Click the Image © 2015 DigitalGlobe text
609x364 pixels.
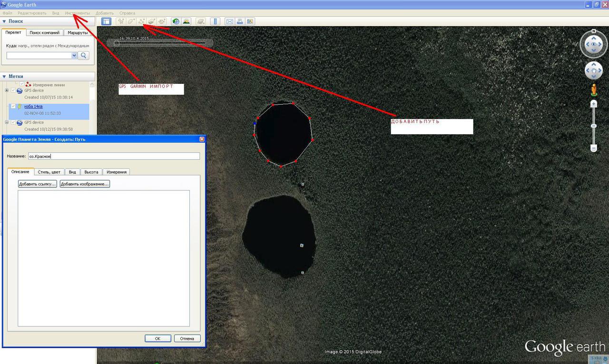point(353,352)
